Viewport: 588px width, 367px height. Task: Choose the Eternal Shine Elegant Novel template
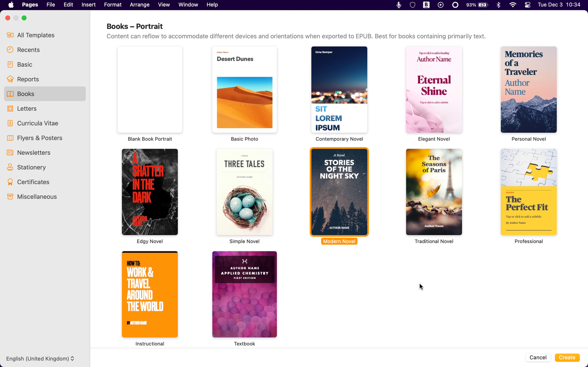(x=434, y=89)
